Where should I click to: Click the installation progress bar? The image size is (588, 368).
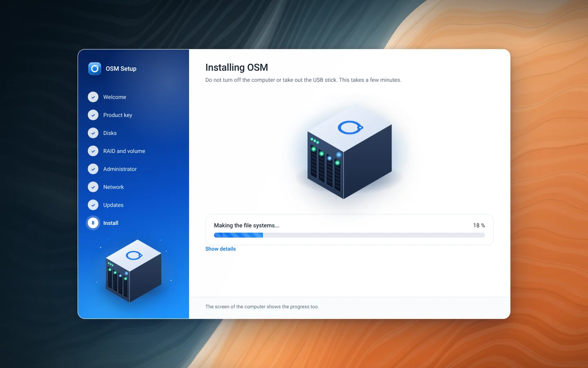(x=350, y=235)
